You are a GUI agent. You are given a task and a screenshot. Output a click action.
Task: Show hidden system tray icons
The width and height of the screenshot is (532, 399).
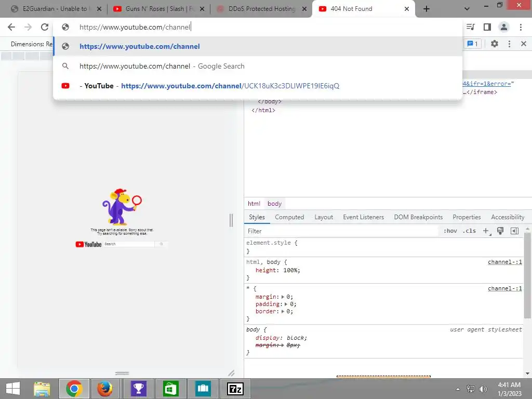point(458,389)
